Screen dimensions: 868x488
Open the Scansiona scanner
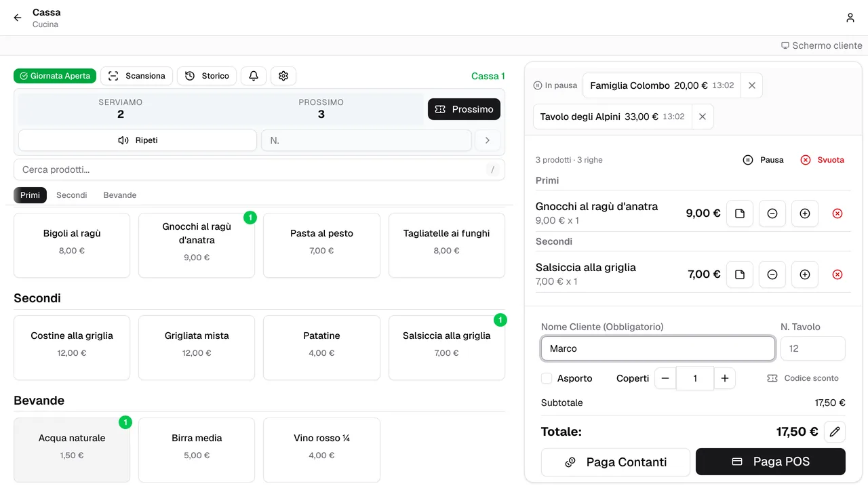[x=137, y=76]
